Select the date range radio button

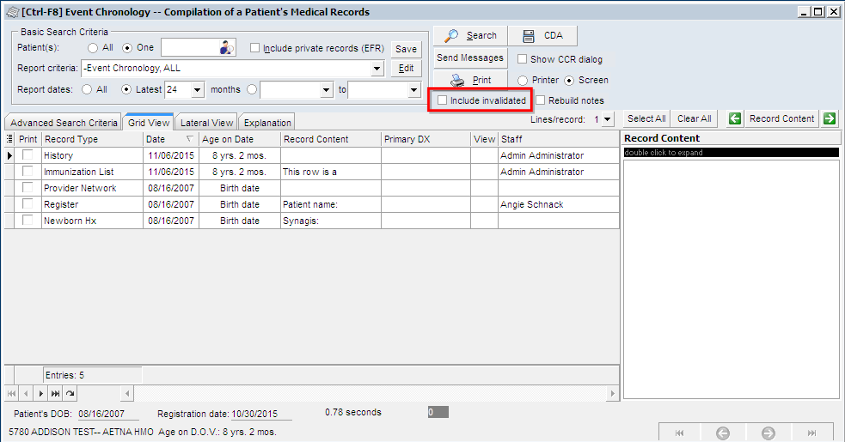[x=252, y=89]
